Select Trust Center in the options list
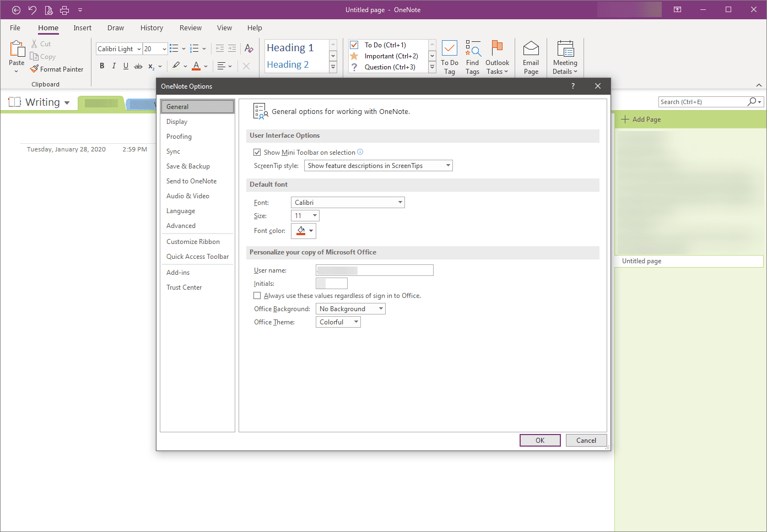767x532 pixels. pos(197,287)
